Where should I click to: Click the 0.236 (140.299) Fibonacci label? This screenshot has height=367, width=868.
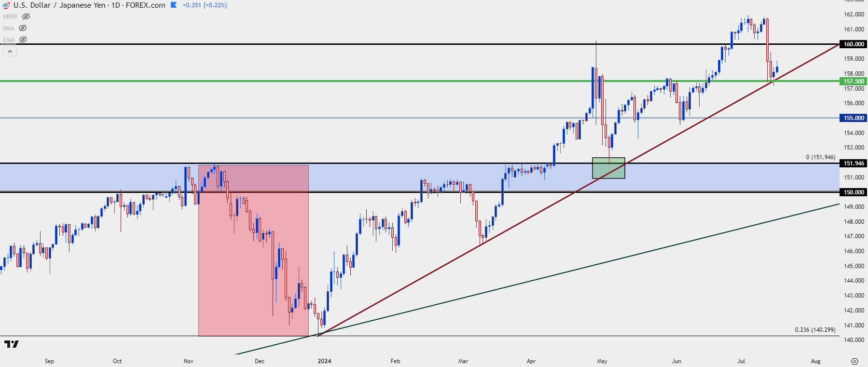click(x=815, y=330)
